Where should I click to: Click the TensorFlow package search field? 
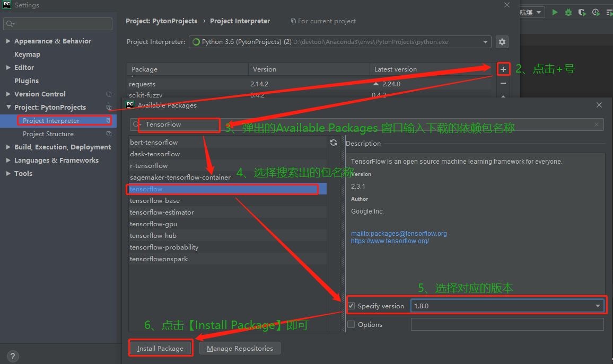tap(367, 125)
